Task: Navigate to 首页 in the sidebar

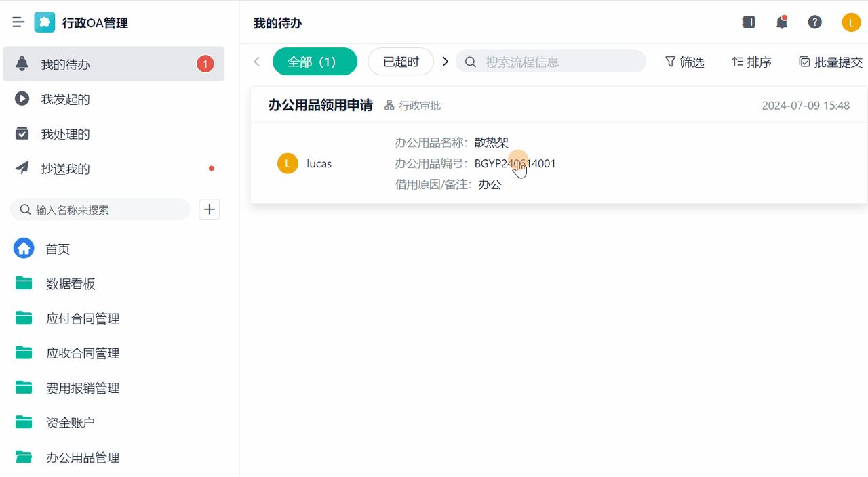Action: [x=57, y=249]
